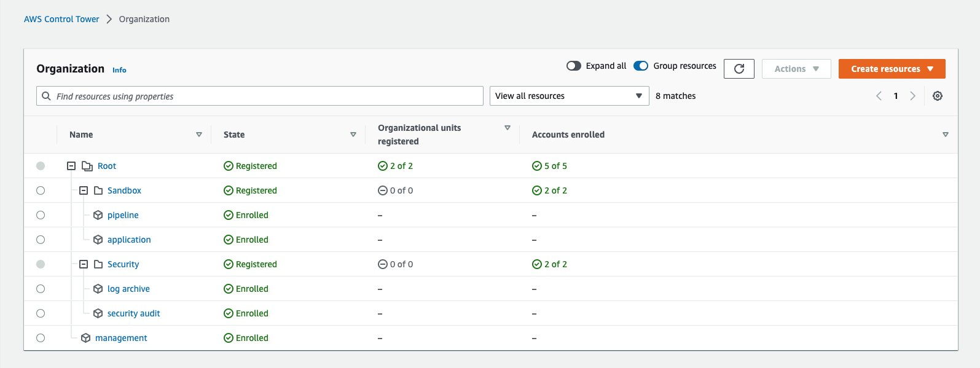
Task: Open table preferences gear icon
Action: pos(937,96)
